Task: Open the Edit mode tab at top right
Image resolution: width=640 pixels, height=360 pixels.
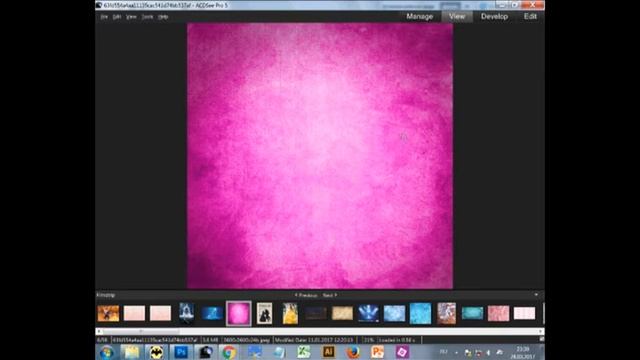Action: point(530,16)
